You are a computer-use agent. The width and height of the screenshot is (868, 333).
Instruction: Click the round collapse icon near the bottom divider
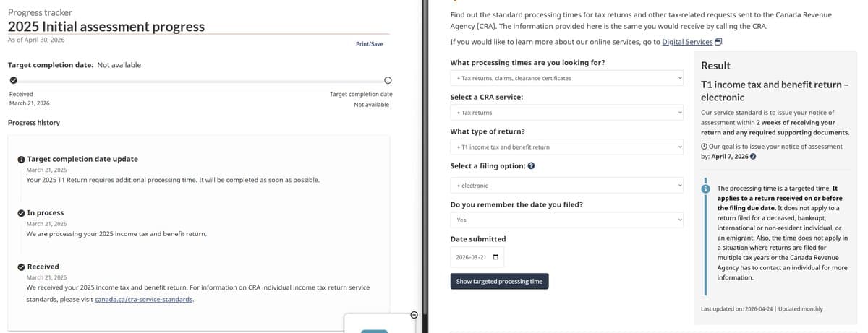click(x=414, y=315)
